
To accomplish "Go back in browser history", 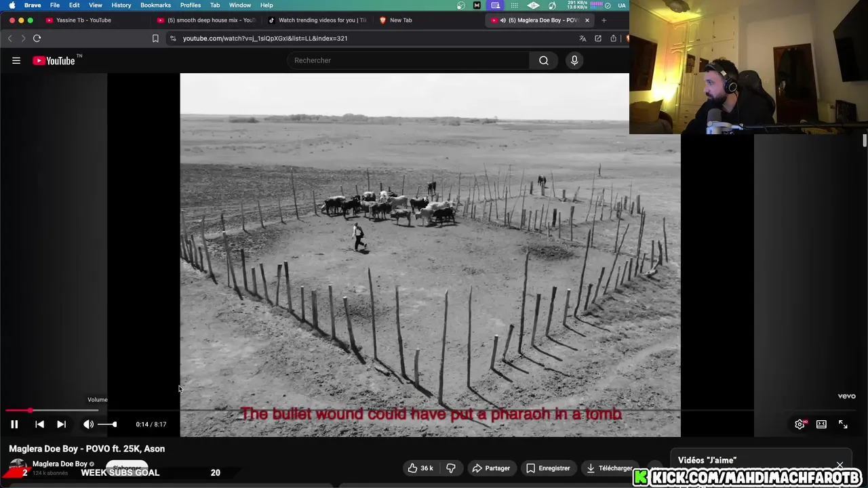I will click(x=9, y=39).
